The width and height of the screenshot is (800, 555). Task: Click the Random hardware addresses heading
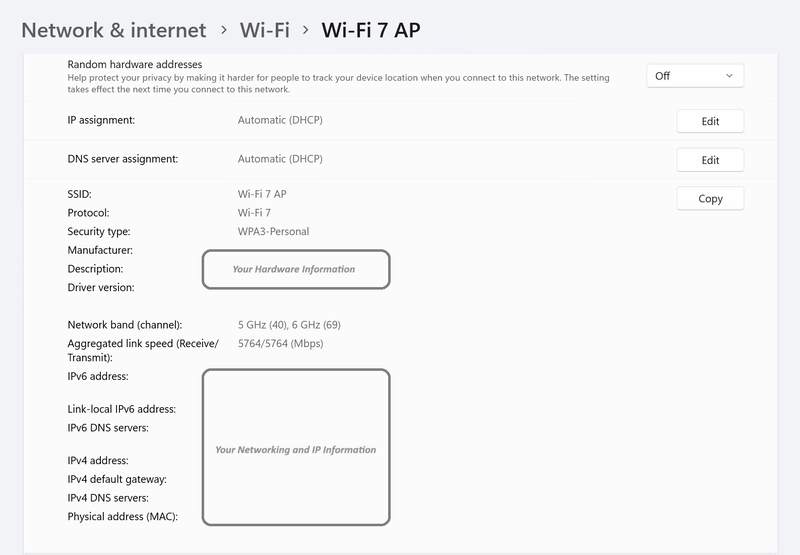point(135,63)
